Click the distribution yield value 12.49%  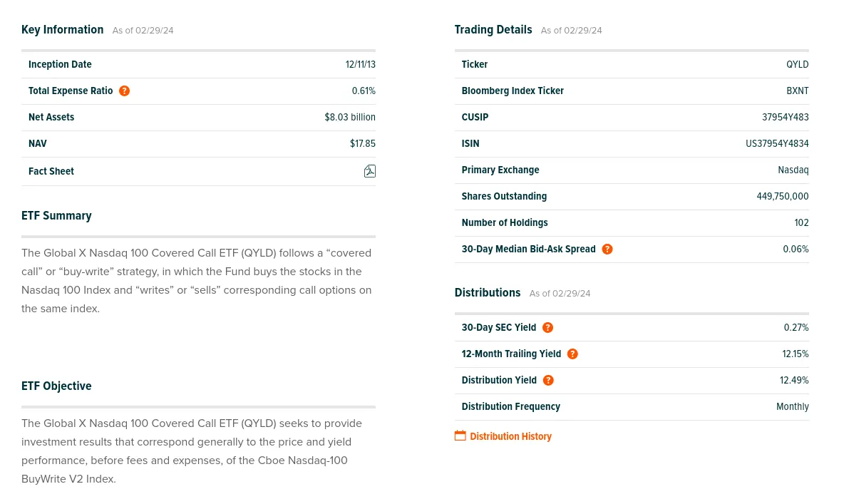[794, 381]
